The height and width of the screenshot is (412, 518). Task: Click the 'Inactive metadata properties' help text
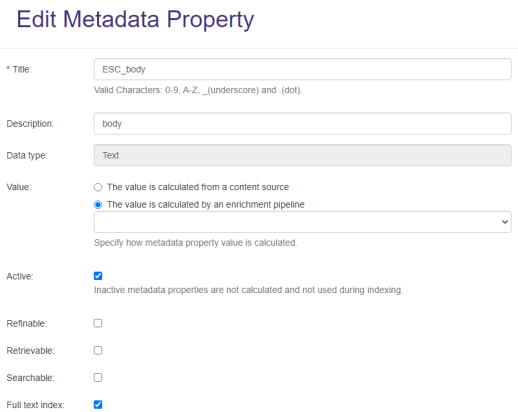tap(248, 290)
